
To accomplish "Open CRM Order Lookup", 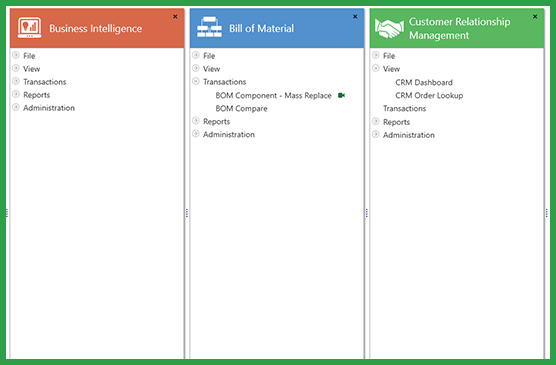I will pos(429,95).
